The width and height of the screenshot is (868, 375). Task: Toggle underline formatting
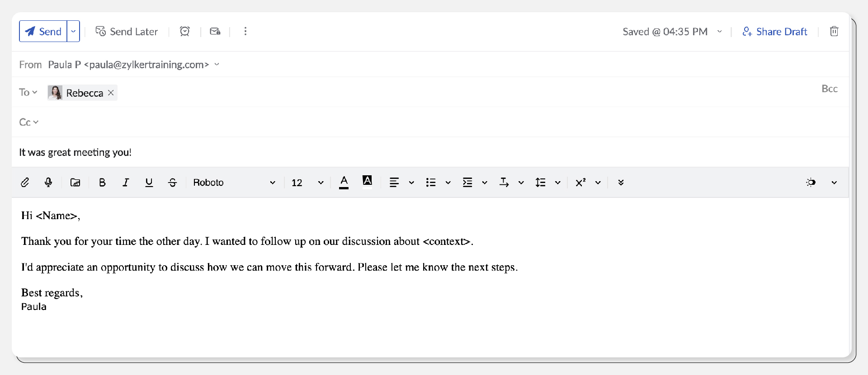click(149, 183)
